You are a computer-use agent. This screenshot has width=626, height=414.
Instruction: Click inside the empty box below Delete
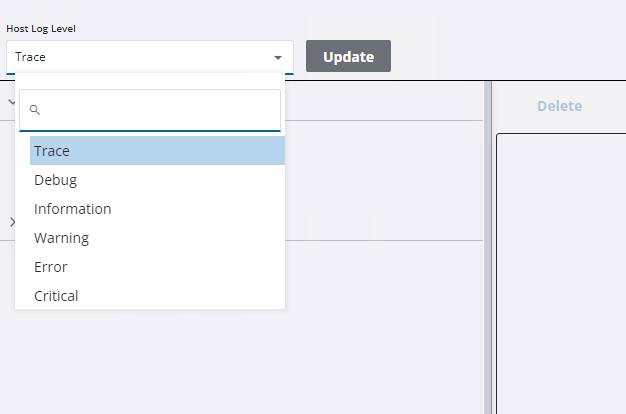pos(561,270)
